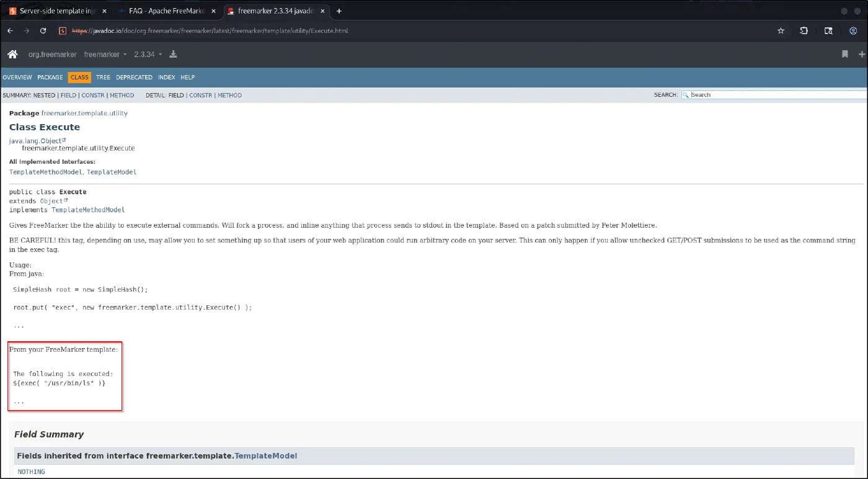This screenshot has width=868, height=479.
Task: Open TemplateModel link in Field Summary header
Action: [265, 456]
